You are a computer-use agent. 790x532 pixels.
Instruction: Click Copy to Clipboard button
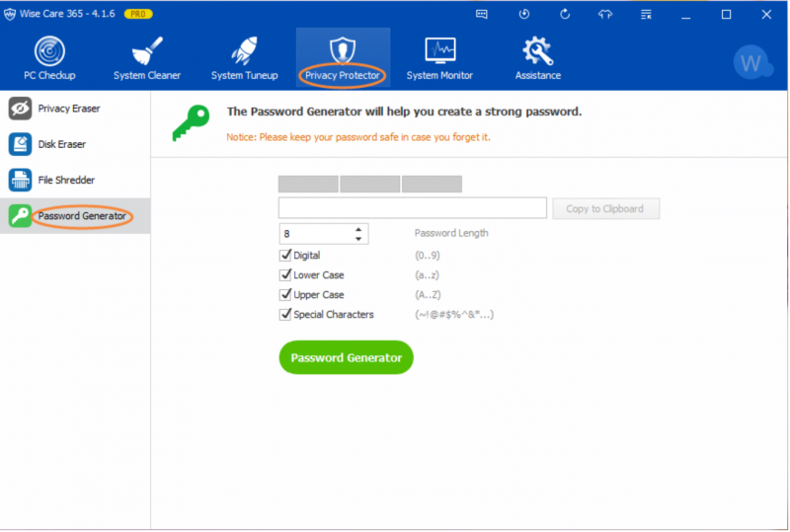pyautogui.click(x=605, y=208)
